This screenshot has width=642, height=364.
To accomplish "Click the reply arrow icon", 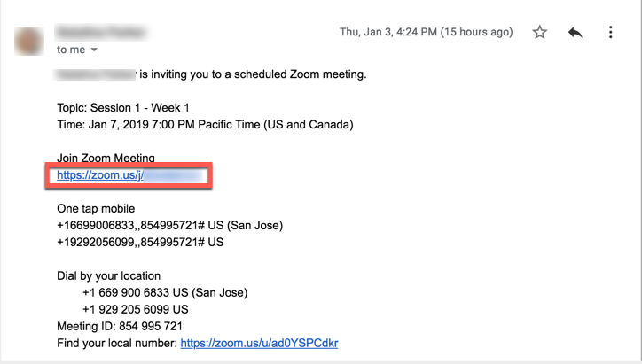I will pos(575,32).
